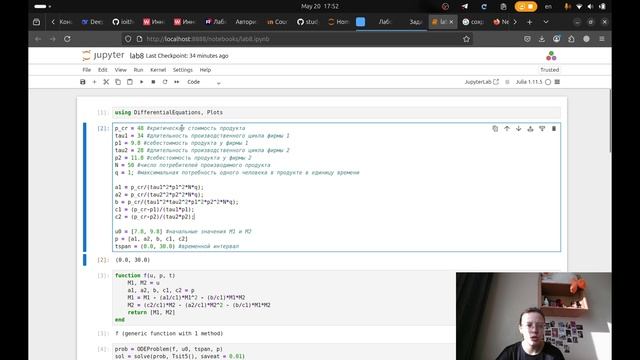Run the selected cell and advance
Screen dimensions: 640x360
142,82
